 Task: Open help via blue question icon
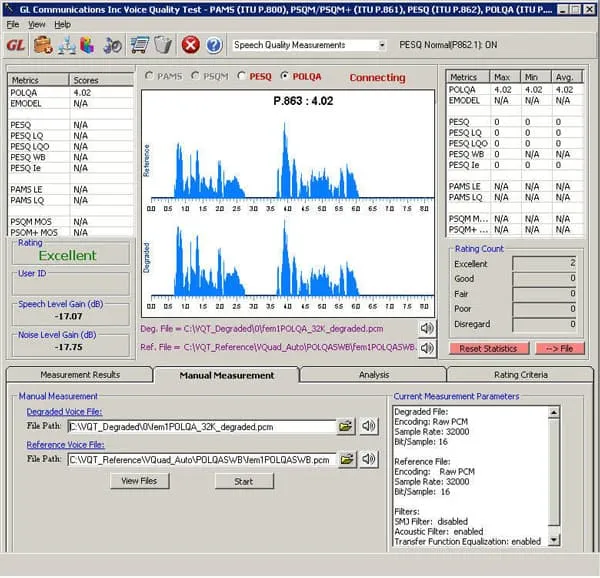(214, 45)
